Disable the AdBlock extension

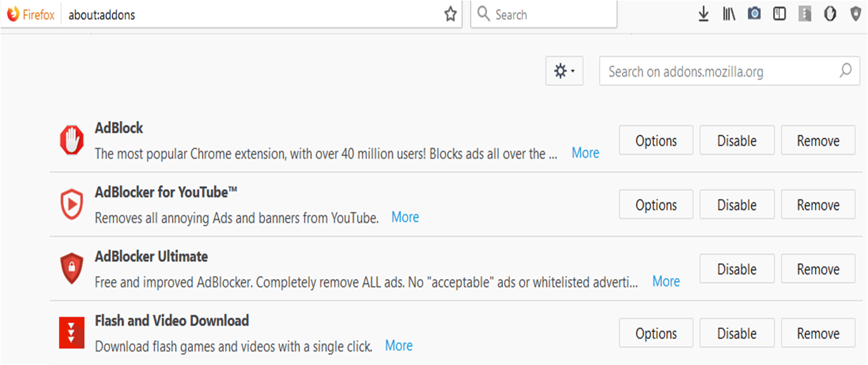[737, 140]
